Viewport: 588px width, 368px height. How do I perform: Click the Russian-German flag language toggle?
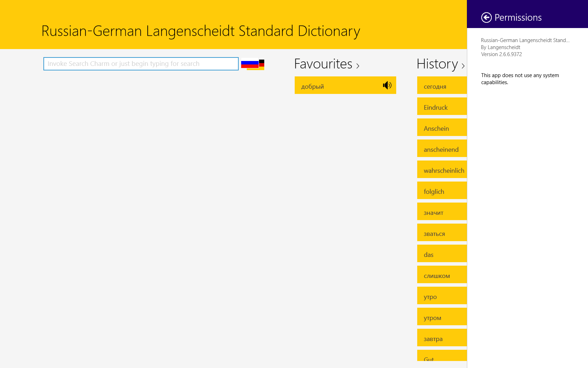coord(252,64)
